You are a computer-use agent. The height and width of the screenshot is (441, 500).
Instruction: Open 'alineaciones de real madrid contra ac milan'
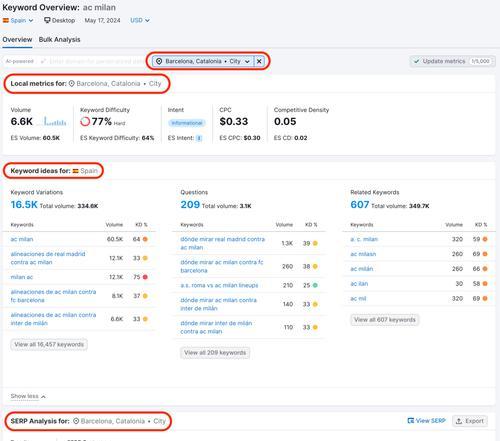click(48, 258)
